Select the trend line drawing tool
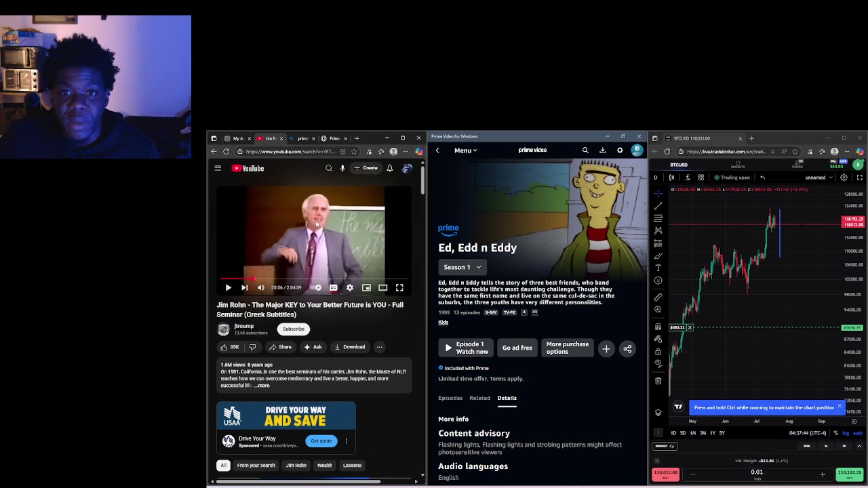 click(658, 206)
